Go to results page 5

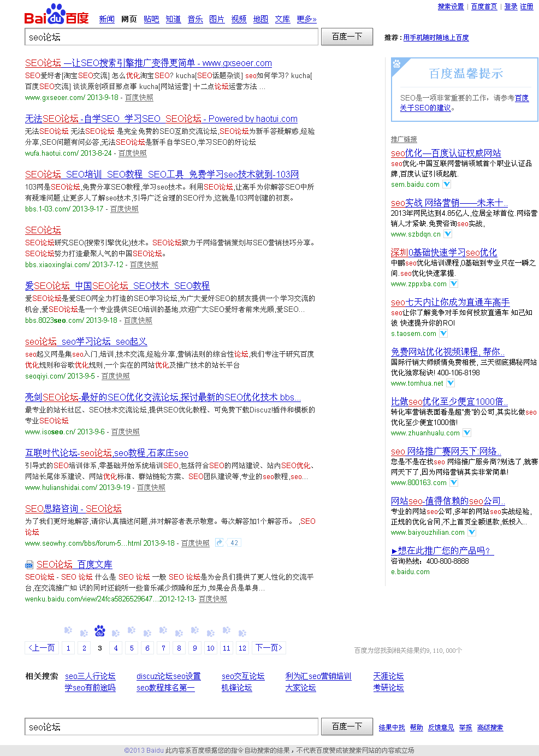click(x=132, y=648)
